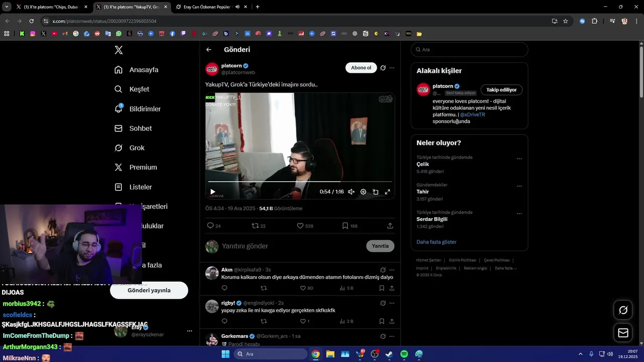Viewport: 644px width, 362px height.
Task: Open browser extensions puzzle icon
Action: [594, 21]
